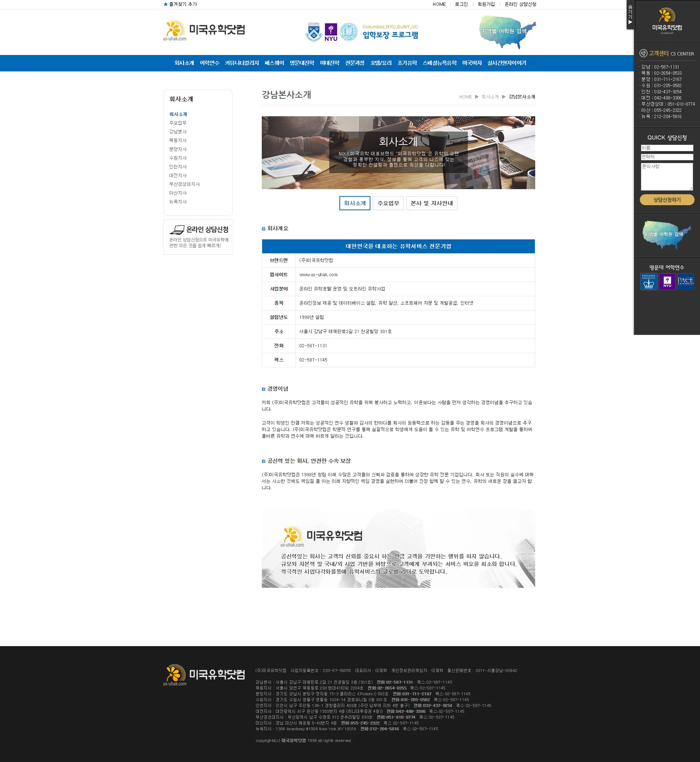The width and height of the screenshot is (700, 762).
Task: Click the round UC seal in header banner
Action: (x=349, y=32)
